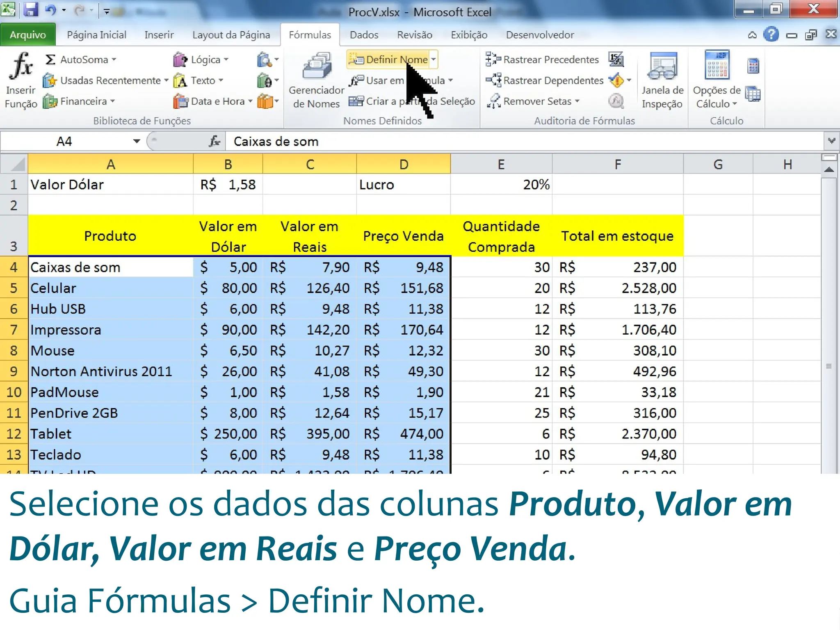Click the Name Box showing A4

(64, 142)
